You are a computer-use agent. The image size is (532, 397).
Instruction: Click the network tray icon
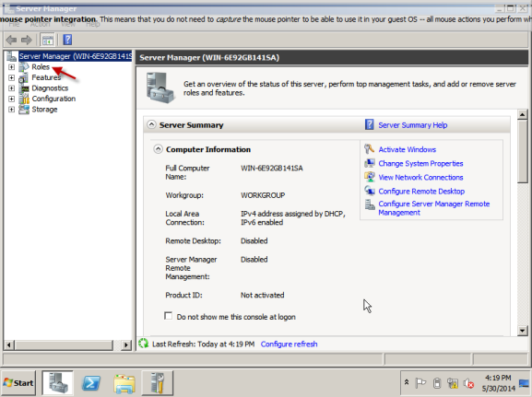[453, 383]
